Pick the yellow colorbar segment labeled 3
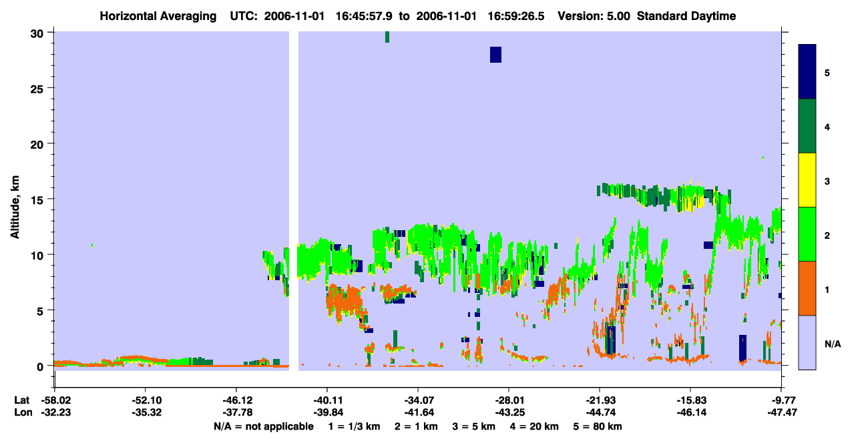 (x=807, y=180)
